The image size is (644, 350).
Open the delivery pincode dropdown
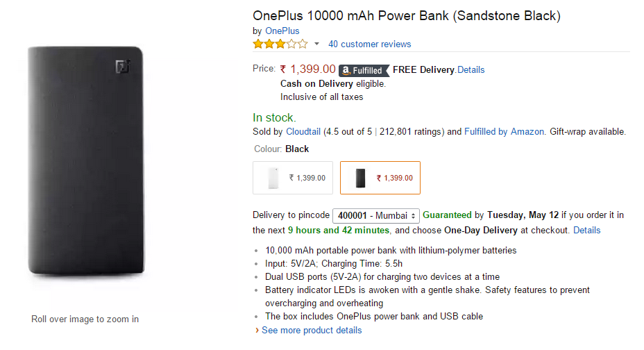tap(376, 216)
